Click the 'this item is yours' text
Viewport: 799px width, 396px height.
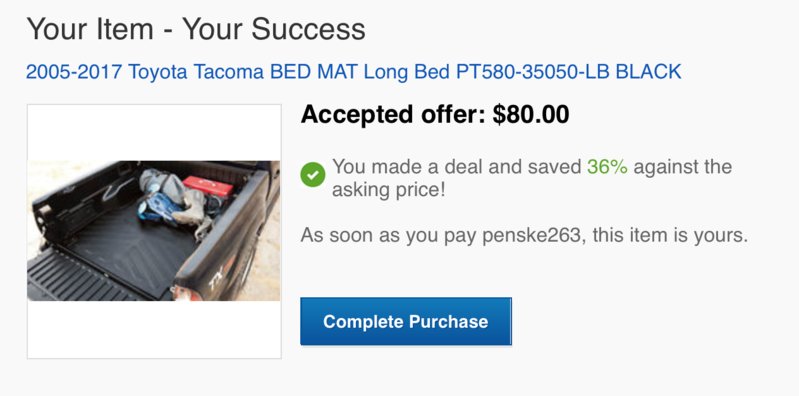(670, 235)
